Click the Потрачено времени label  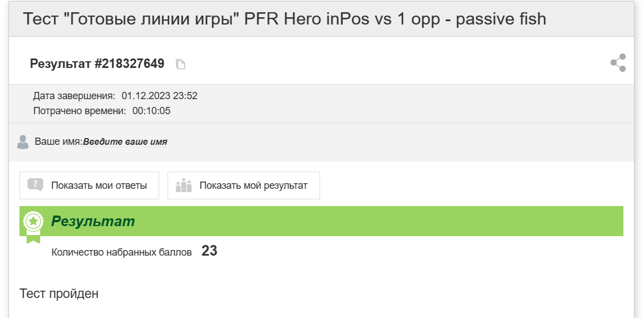pos(80,111)
